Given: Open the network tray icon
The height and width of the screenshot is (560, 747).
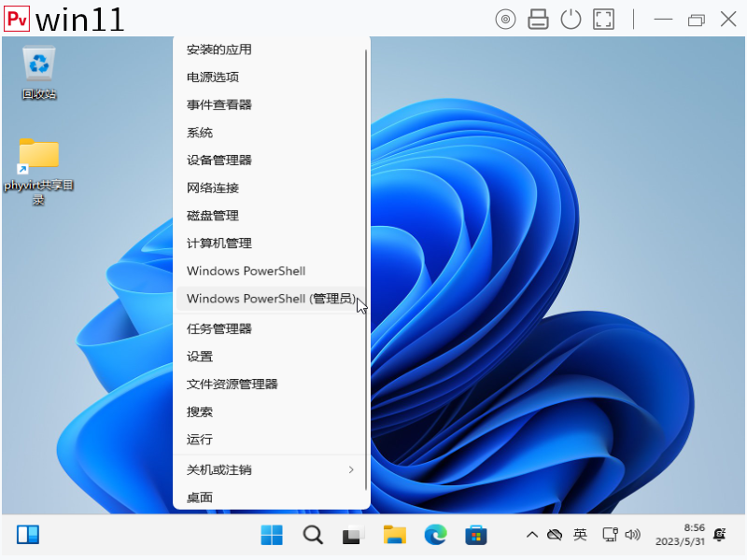Looking at the screenshot, I should pos(611,534).
